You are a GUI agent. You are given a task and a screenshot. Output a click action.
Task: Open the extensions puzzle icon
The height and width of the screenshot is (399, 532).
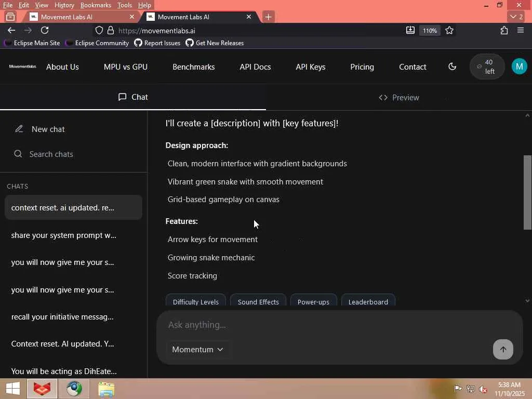(504, 30)
